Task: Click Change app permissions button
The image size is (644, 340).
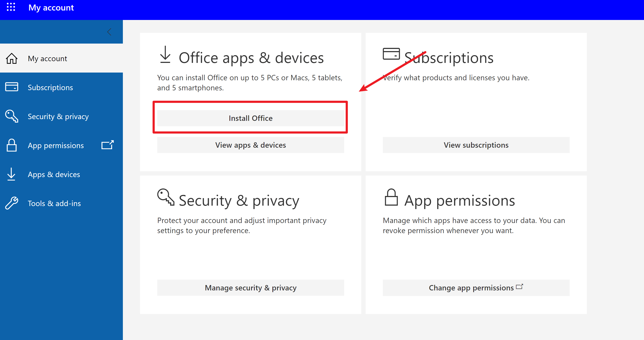Action: (x=476, y=288)
